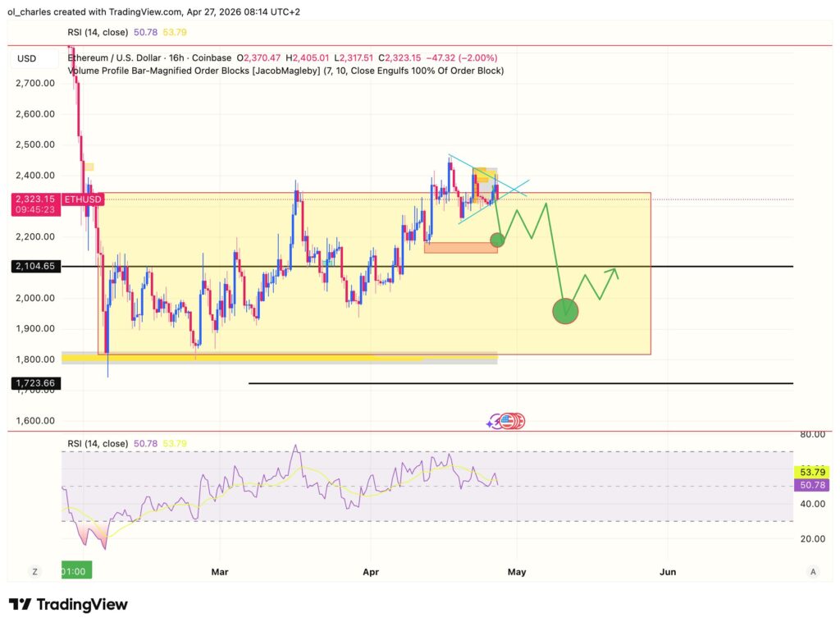Select the American flag sticker on the chart

pos(510,421)
